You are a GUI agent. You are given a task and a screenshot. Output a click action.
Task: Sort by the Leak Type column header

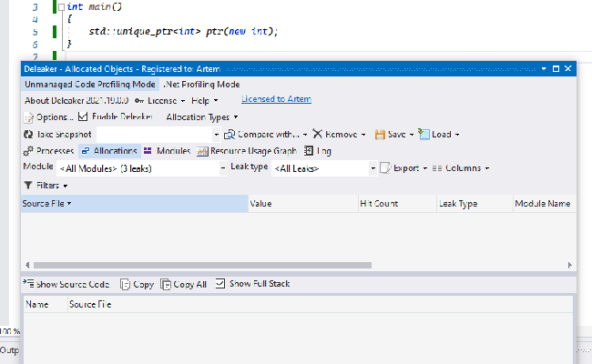pyautogui.click(x=475, y=204)
